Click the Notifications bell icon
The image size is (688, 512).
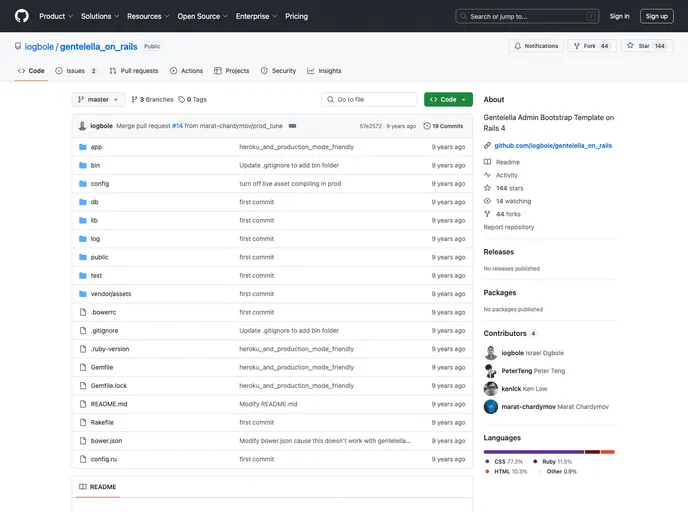tap(518, 46)
